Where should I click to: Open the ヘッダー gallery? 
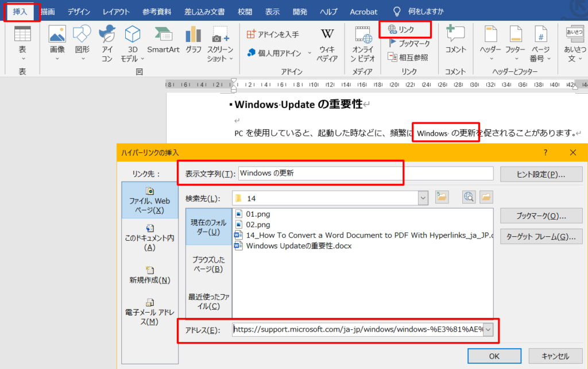pyautogui.click(x=490, y=44)
